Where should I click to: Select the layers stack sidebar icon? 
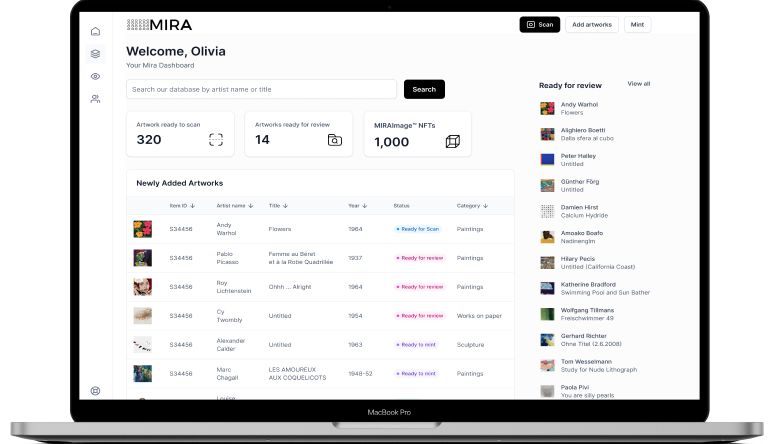pyautogui.click(x=95, y=54)
